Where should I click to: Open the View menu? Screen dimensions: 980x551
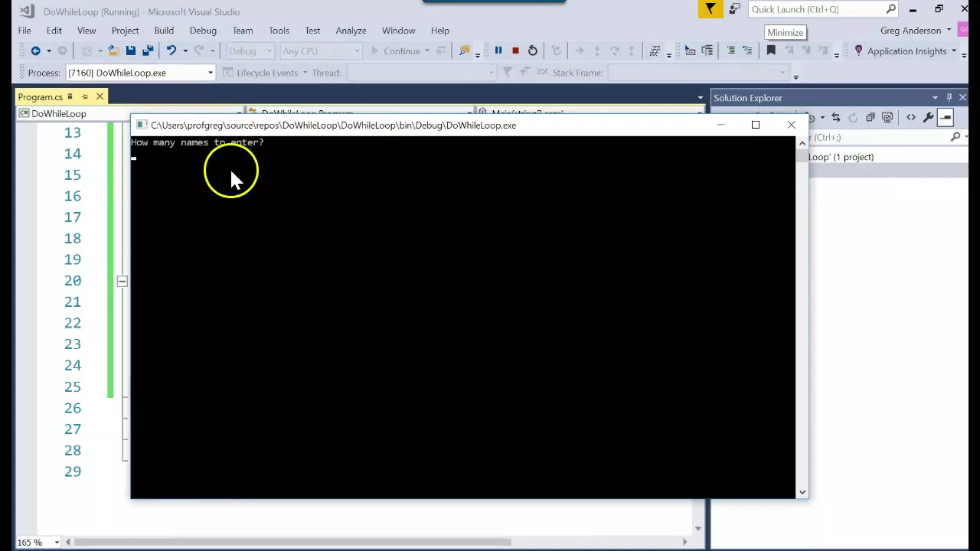coord(87,31)
